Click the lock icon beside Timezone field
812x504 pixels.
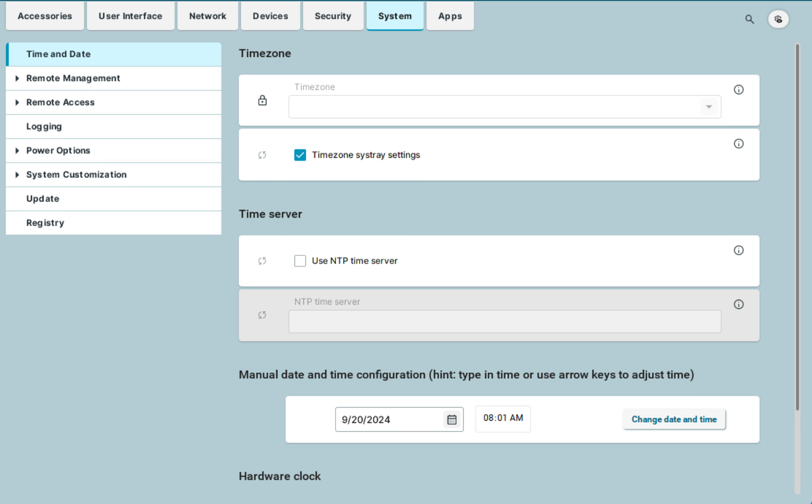click(x=262, y=100)
